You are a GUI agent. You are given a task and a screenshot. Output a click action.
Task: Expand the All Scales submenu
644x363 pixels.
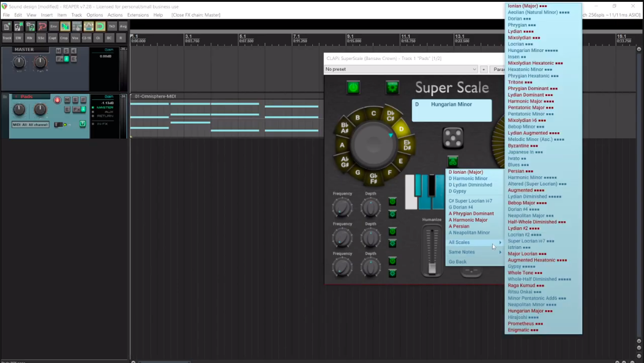coord(475,242)
